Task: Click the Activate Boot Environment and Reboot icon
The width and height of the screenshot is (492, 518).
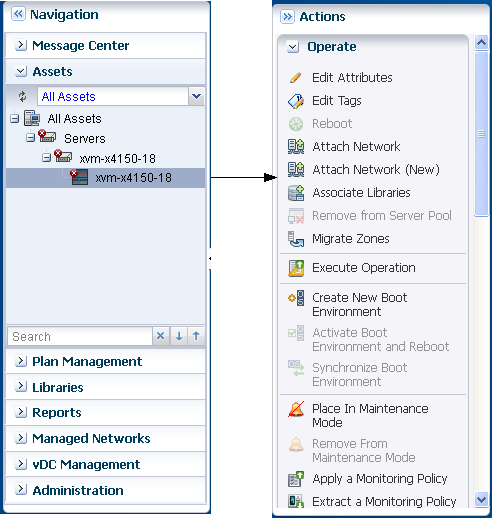Action: click(296, 333)
